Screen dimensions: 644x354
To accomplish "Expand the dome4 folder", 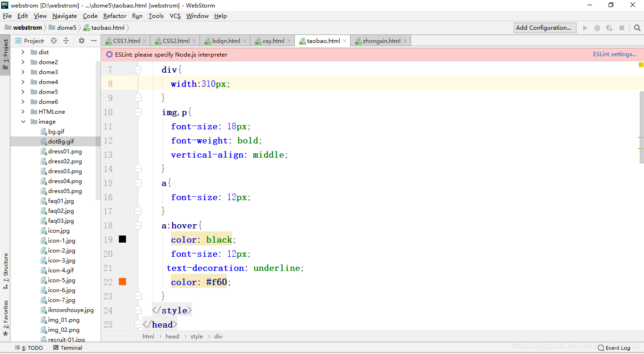I will pyautogui.click(x=23, y=82).
